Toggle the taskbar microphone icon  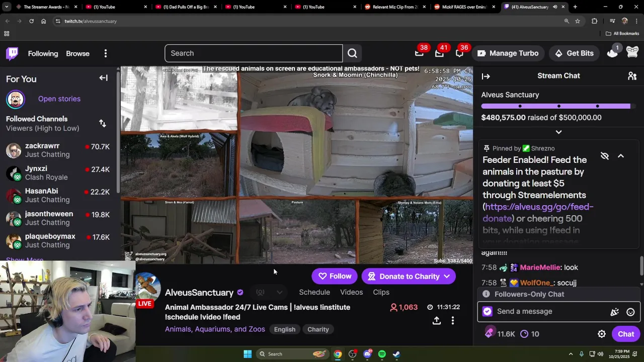(x=582, y=354)
